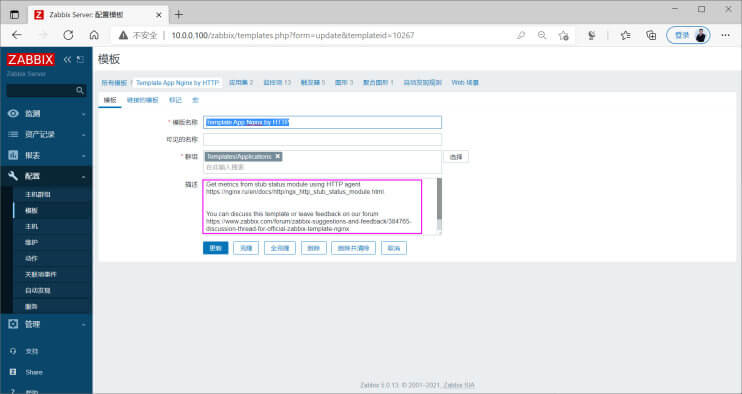Open browser favorites star icon
Image resolution: width=742 pixels, height=394 pixels.
(x=626, y=35)
